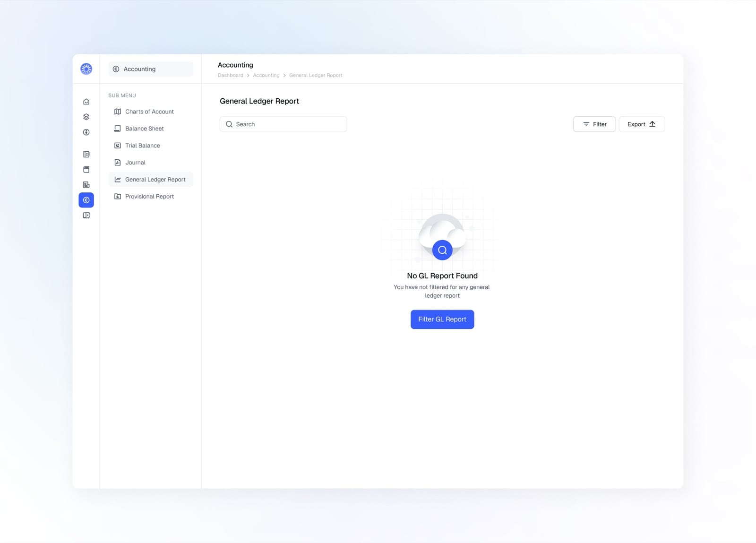Image resolution: width=756 pixels, height=543 pixels.
Task: Go to Trial Balance
Action: click(x=150, y=146)
